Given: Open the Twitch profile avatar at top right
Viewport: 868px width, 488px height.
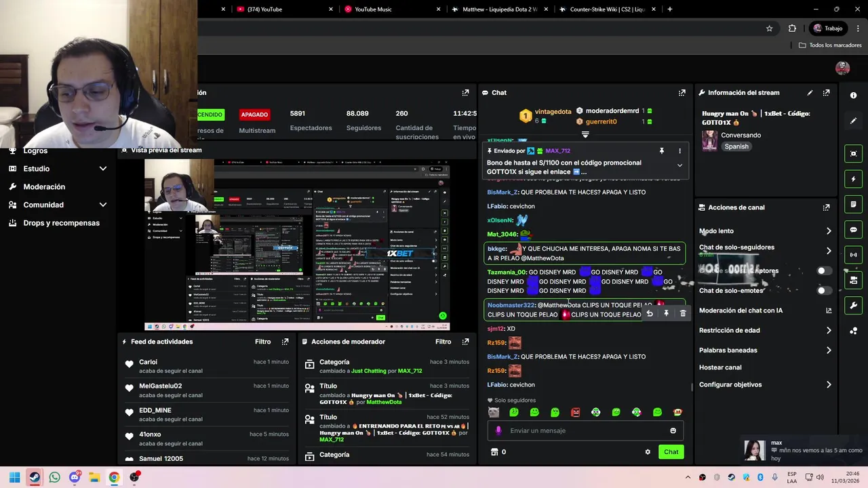Looking at the screenshot, I should 843,68.
